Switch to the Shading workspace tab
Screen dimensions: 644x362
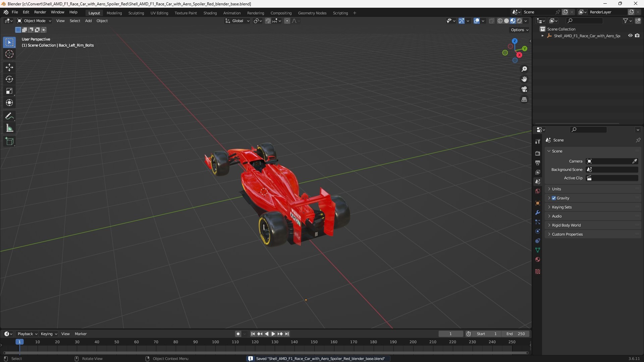(x=210, y=13)
